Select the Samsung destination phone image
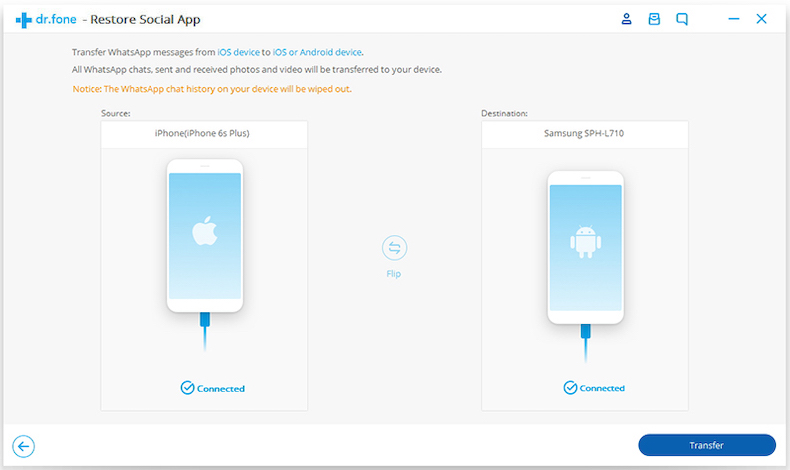The width and height of the screenshot is (790, 470). click(585, 247)
